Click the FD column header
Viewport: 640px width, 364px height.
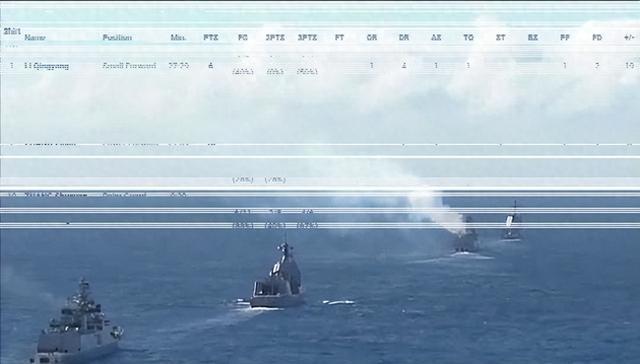(x=597, y=38)
